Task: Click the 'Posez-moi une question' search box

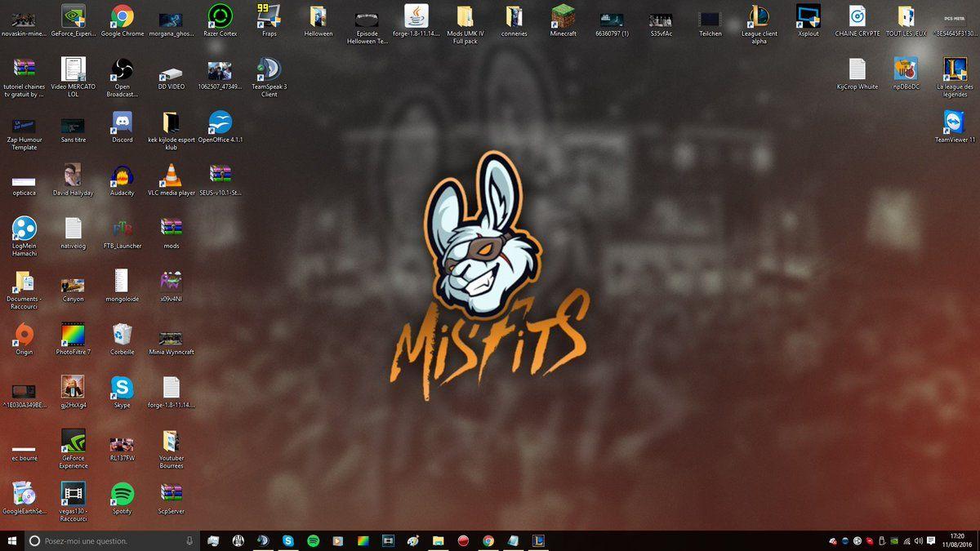Action: pyautogui.click(x=106, y=540)
